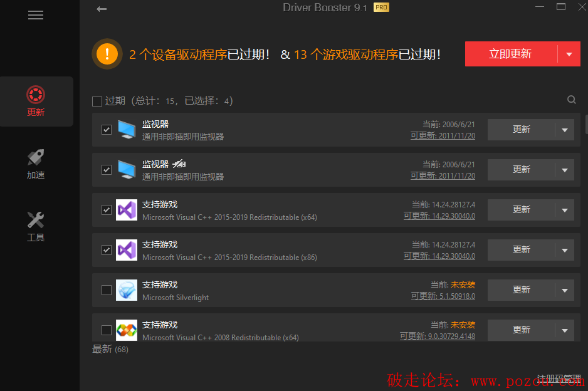Open the 加速 rocket section

(36, 164)
